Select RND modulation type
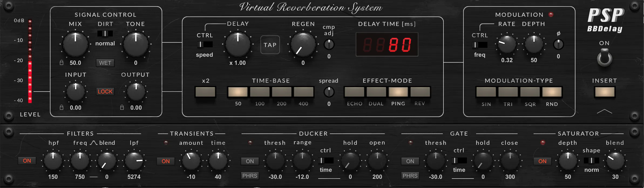Screen dimensions: 644x188 click(x=552, y=92)
